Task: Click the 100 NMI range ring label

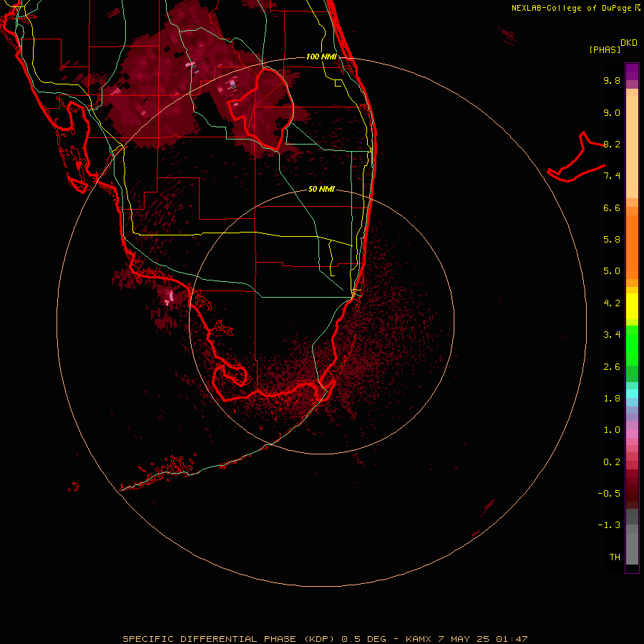Action: pos(321,57)
